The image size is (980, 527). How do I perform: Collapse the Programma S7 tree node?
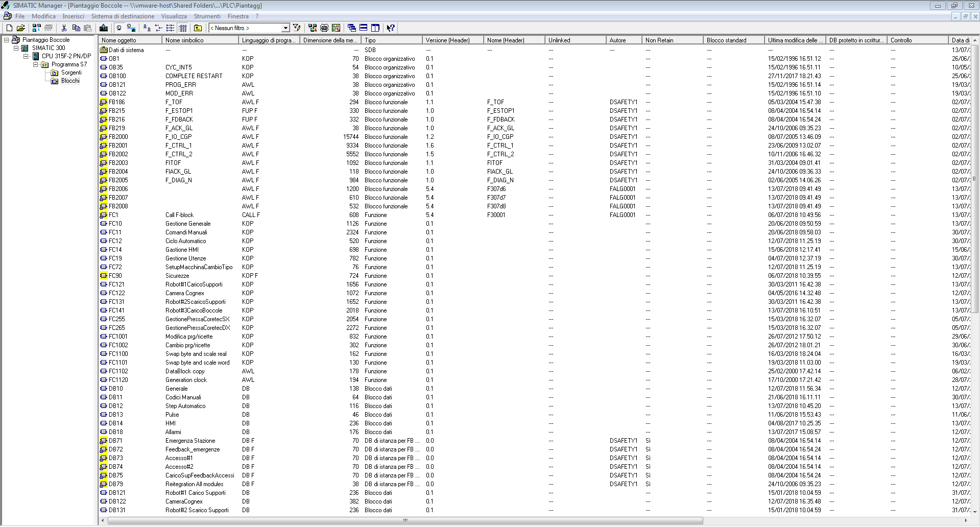point(35,64)
